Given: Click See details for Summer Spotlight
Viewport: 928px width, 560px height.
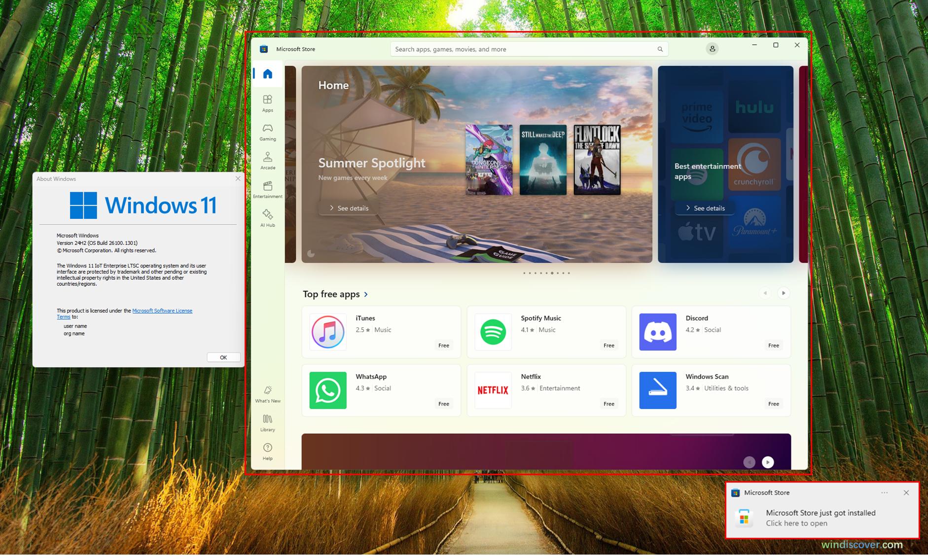Looking at the screenshot, I should click(x=349, y=208).
